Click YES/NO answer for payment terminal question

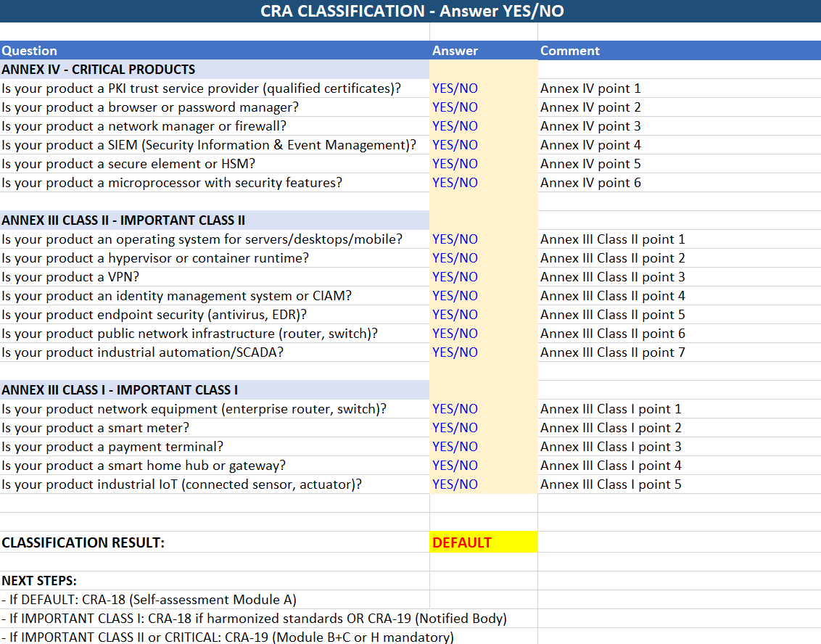coord(455,447)
